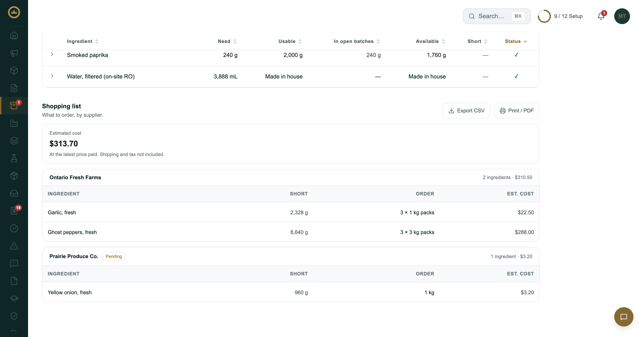This screenshot has height=337, width=644.
Task: Open the home icon in sidebar
Action: (x=14, y=35)
